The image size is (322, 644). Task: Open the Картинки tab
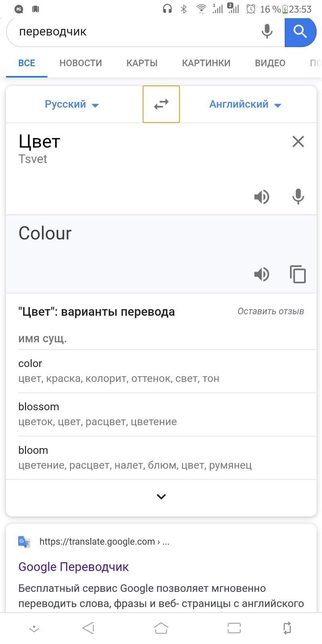pos(206,63)
